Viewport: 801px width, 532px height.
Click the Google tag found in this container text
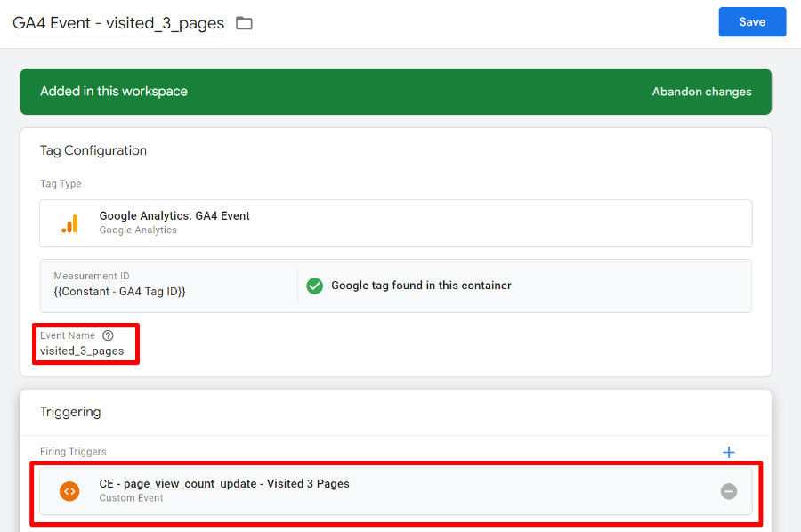point(421,286)
